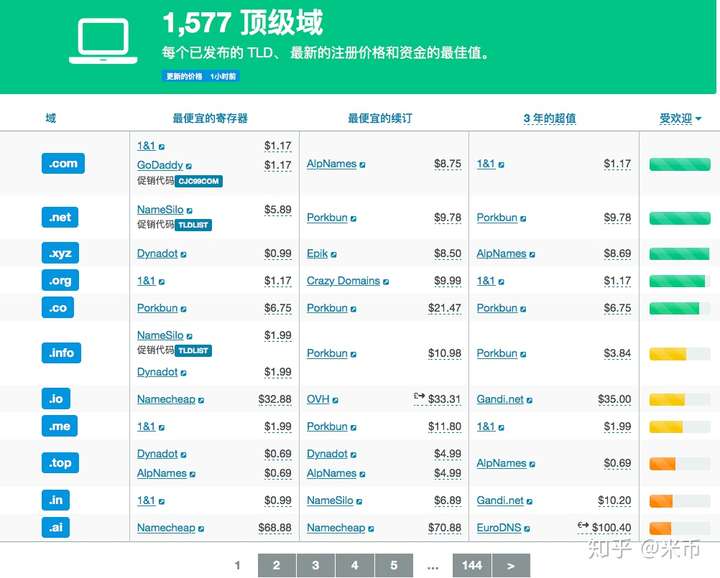The image size is (720, 578).
Task: Select the .ai domain badge
Action: (x=56, y=527)
